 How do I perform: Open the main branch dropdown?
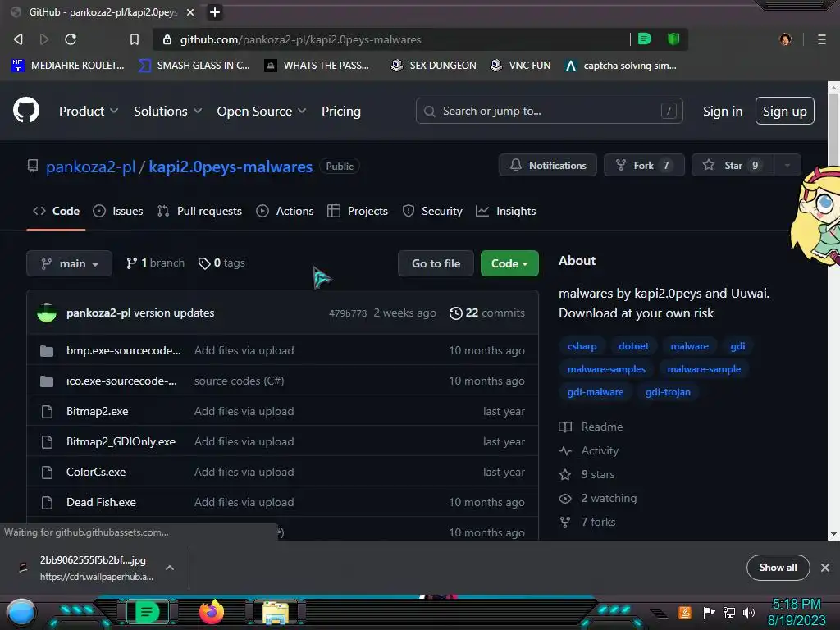[x=69, y=263]
